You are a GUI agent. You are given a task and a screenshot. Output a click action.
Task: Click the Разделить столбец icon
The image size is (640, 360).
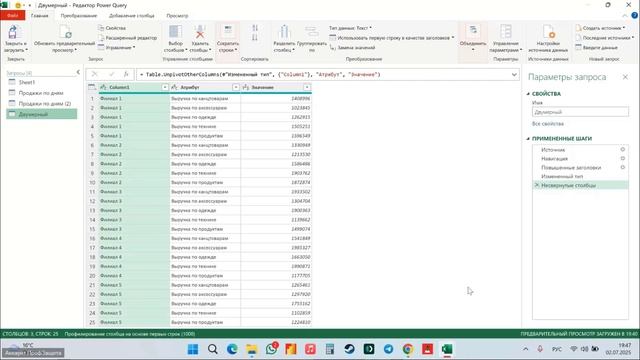point(284,32)
